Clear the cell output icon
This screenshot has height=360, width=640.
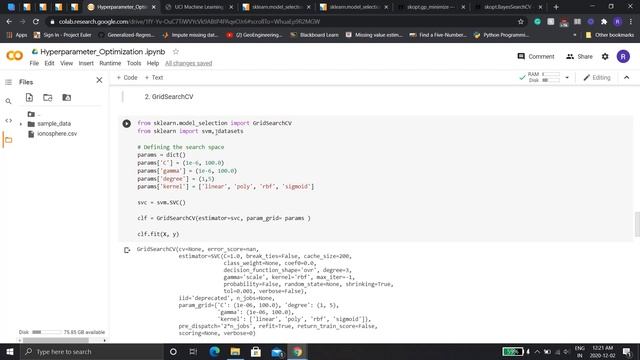click(x=127, y=250)
